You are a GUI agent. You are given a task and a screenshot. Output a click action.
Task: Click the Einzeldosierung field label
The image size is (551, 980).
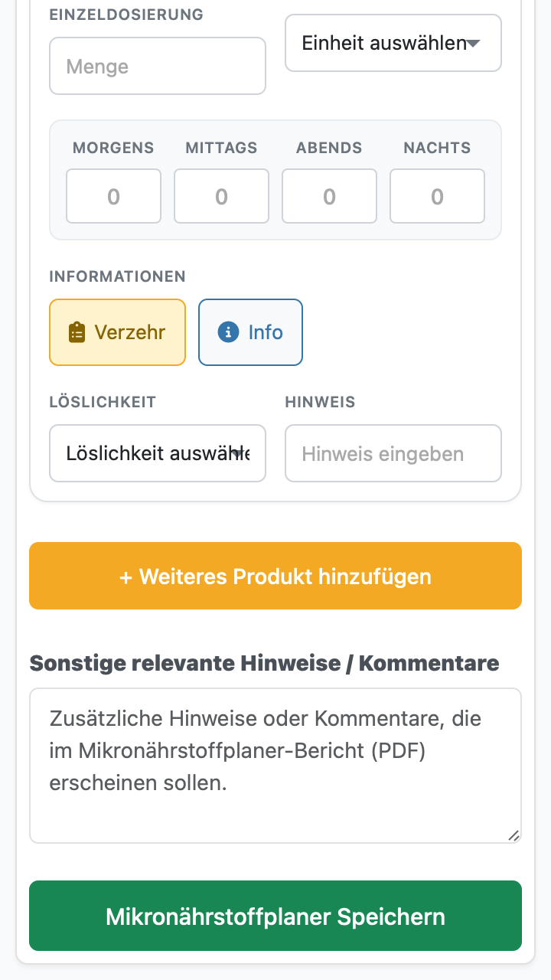126,15
